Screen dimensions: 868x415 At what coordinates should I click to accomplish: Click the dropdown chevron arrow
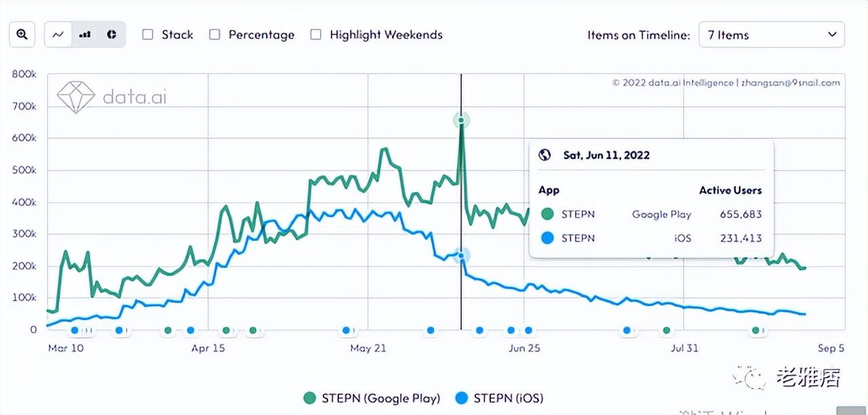click(832, 35)
